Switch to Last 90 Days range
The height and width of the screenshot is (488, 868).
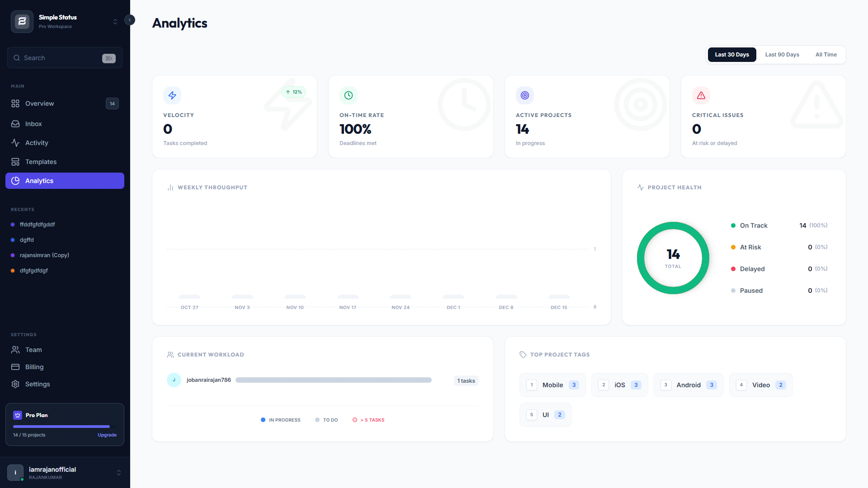[782, 55]
